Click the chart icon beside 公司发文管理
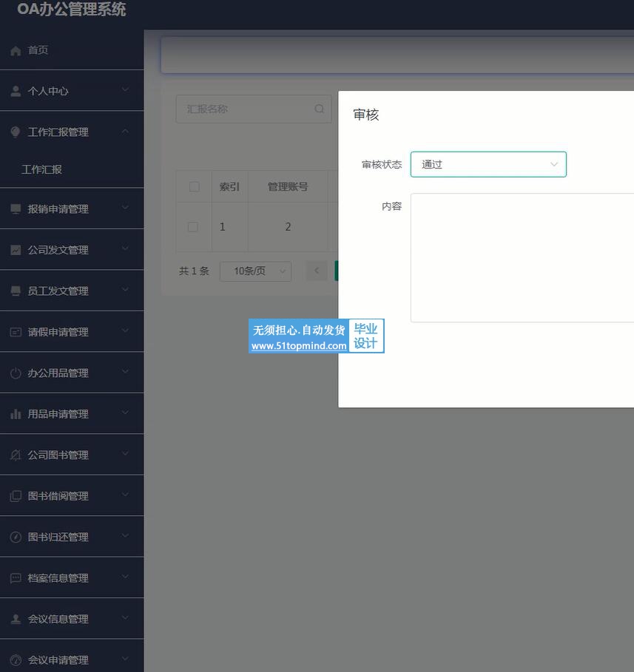 (16, 250)
